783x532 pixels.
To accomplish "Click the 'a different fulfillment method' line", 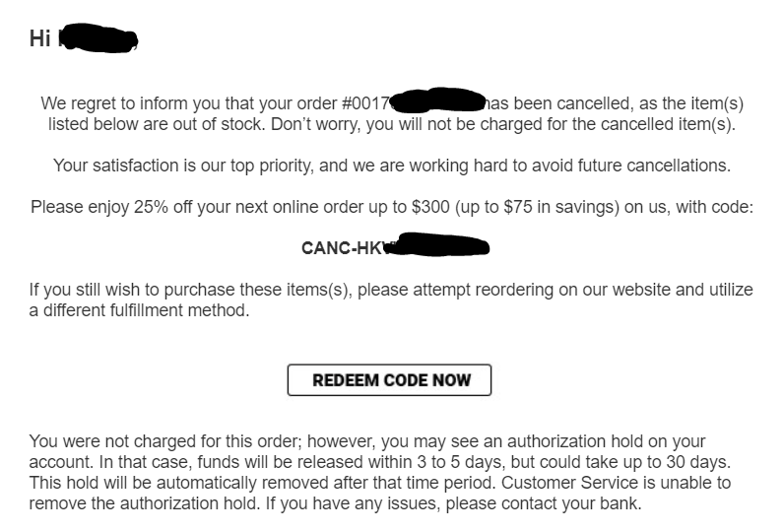I will point(139,310).
